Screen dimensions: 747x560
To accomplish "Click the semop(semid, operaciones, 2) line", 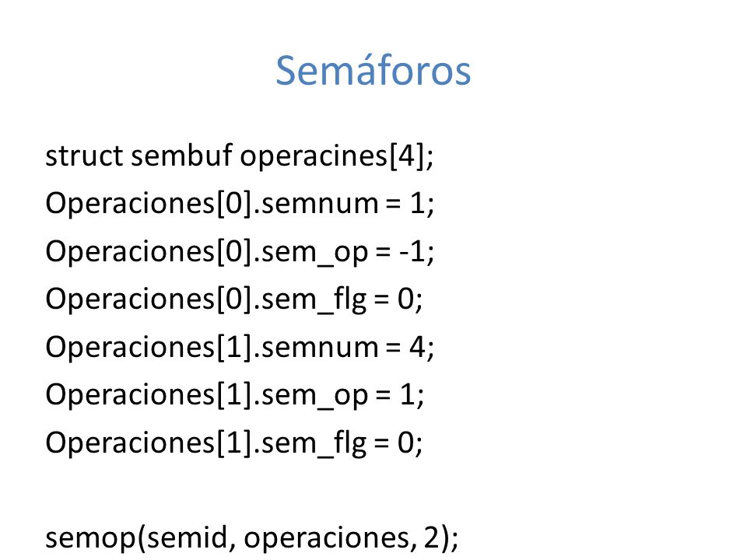I will (252, 538).
